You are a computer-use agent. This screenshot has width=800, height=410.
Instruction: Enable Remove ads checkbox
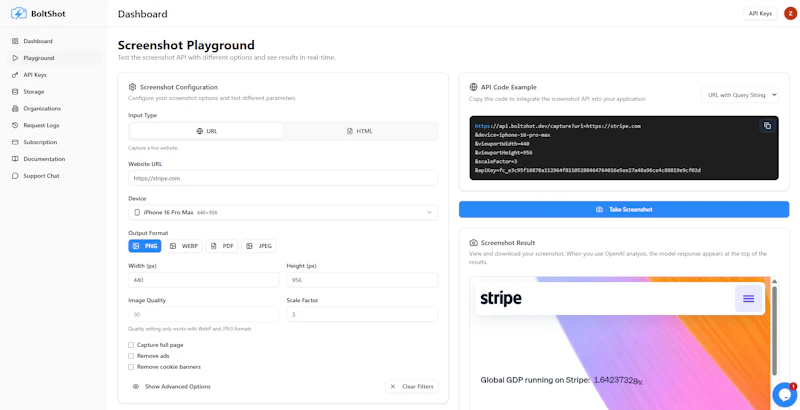click(x=131, y=356)
